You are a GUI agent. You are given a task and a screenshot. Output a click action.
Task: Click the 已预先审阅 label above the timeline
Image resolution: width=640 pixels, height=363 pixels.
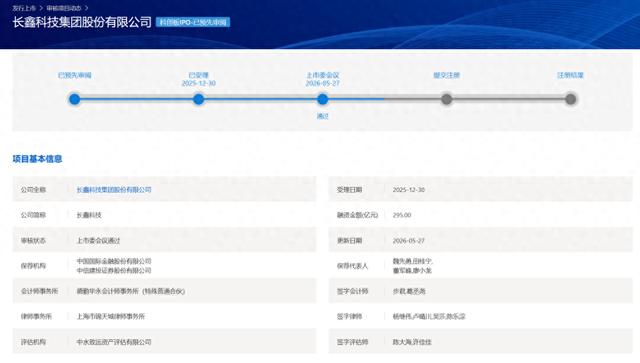click(75, 75)
